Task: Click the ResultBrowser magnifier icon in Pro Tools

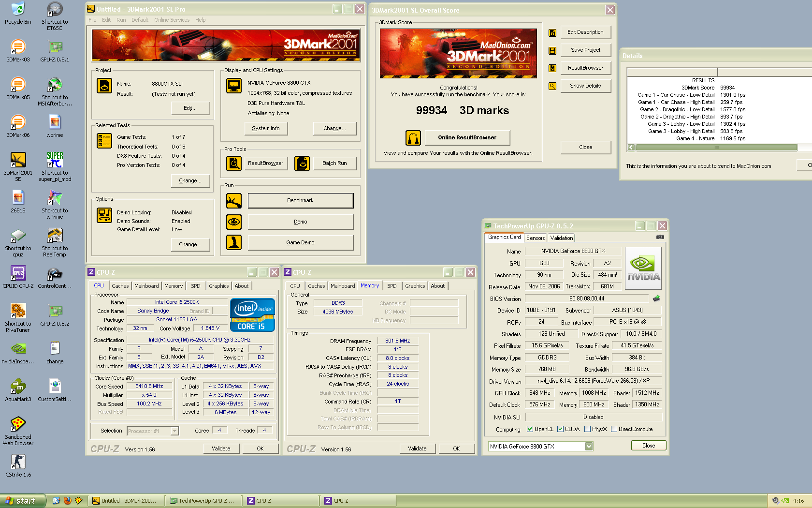Action: tap(234, 164)
